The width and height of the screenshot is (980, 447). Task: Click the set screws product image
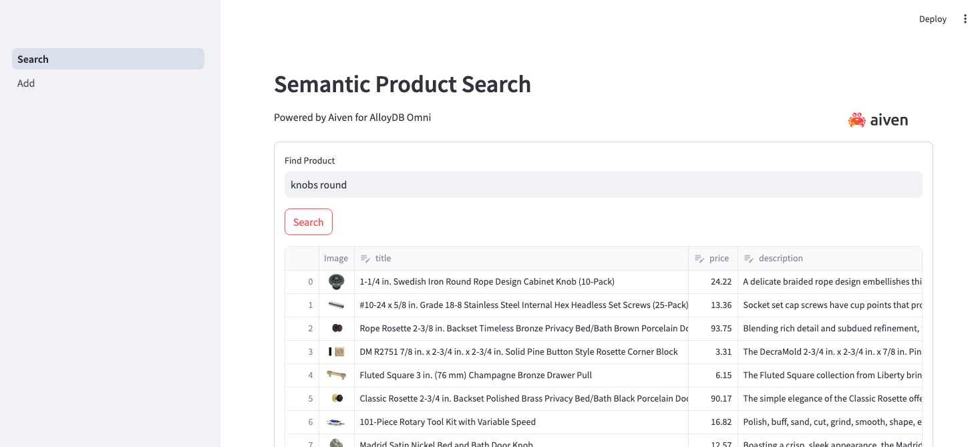[x=336, y=305]
